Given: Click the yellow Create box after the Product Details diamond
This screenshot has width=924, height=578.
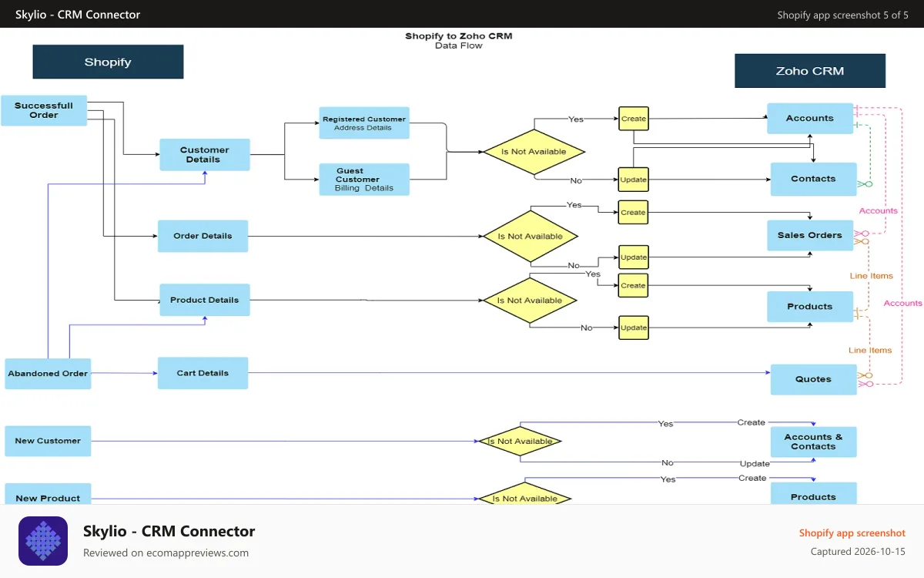Looking at the screenshot, I should pyautogui.click(x=634, y=286).
